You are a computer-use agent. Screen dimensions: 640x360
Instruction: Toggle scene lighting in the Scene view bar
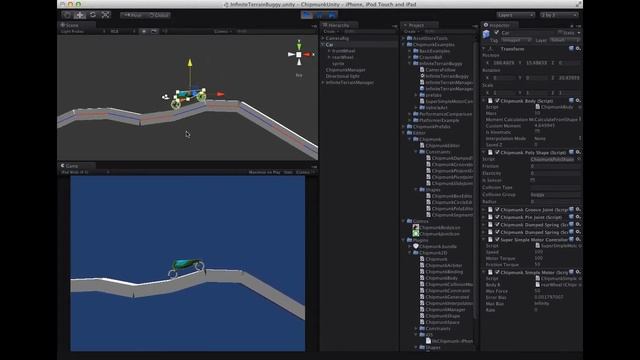(144, 31)
